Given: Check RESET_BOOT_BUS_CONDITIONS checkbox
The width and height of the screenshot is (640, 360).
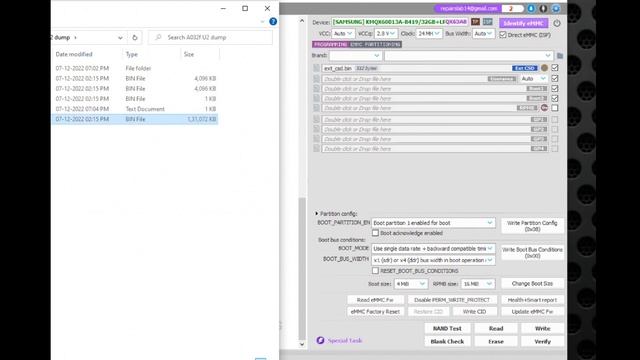Looking at the screenshot, I should click(x=375, y=271).
